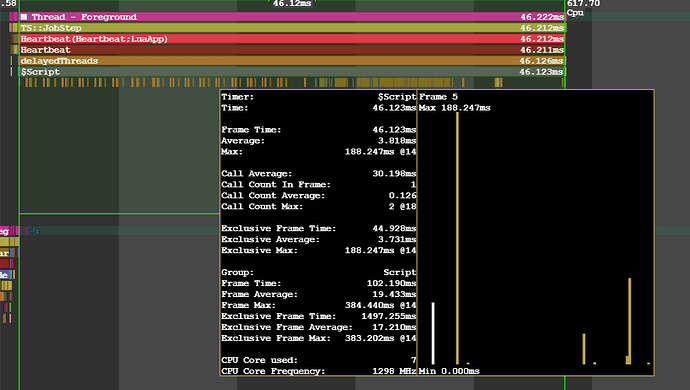Click the "CPU Core used:" label
690x390 pixels.
click(x=260, y=361)
